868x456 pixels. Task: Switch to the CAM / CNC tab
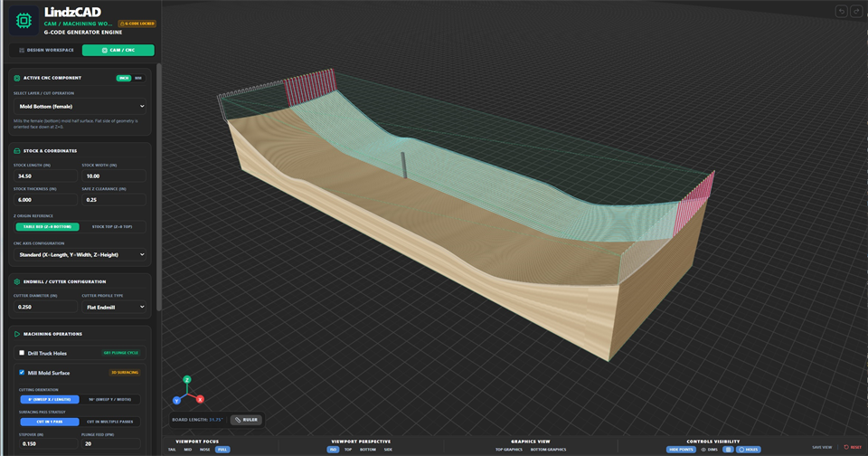point(118,51)
